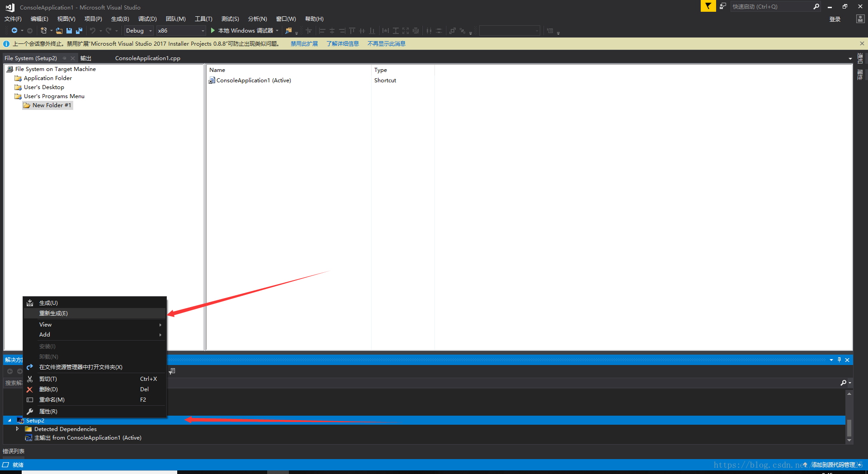
Task: Click the 禁用此扩展 link
Action: click(304, 44)
